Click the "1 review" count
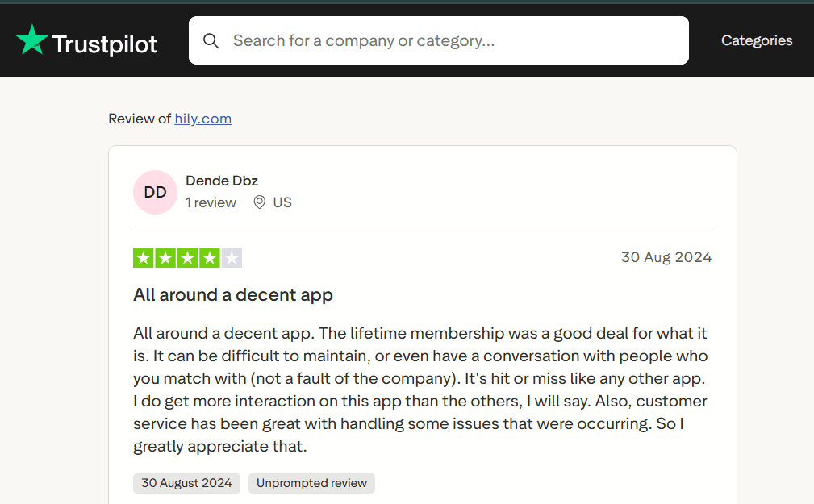 pos(211,202)
